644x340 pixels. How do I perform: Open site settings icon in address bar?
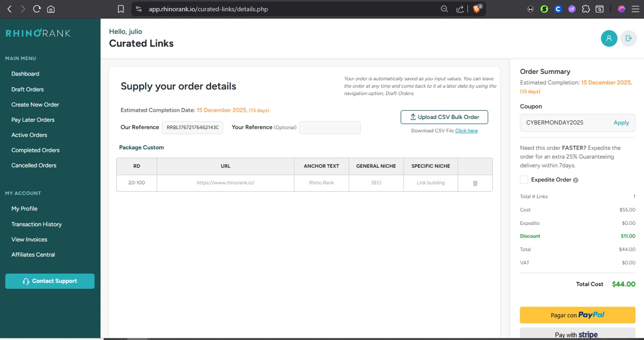pyautogui.click(x=138, y=9)
